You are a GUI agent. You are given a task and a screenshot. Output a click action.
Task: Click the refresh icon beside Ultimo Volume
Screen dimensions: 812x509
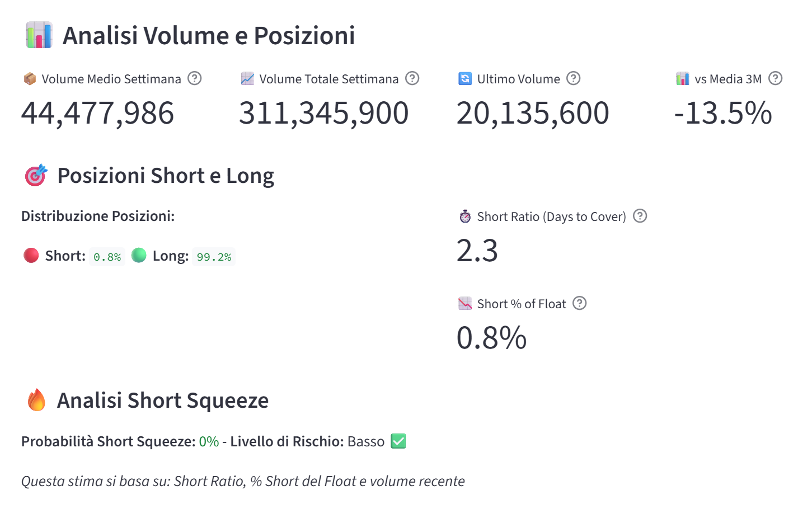(x=465, y=78)
